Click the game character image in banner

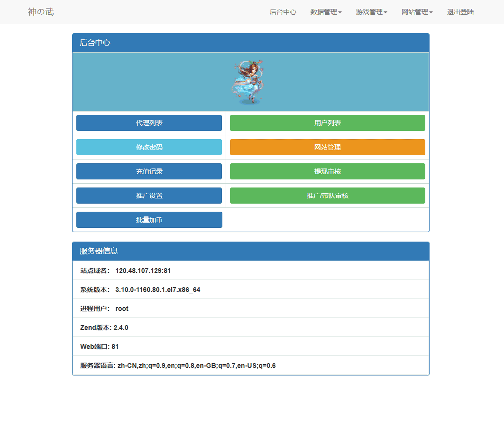click(249, 82)
